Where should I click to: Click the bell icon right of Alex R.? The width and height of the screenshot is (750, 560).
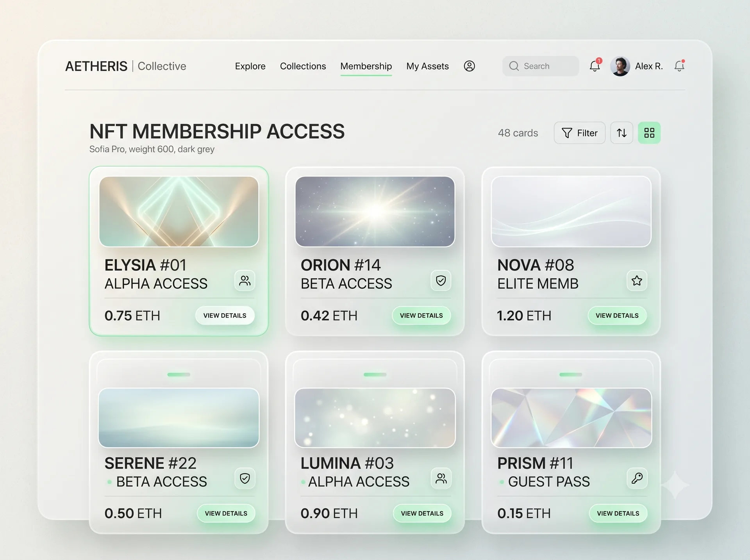point(679,66)
